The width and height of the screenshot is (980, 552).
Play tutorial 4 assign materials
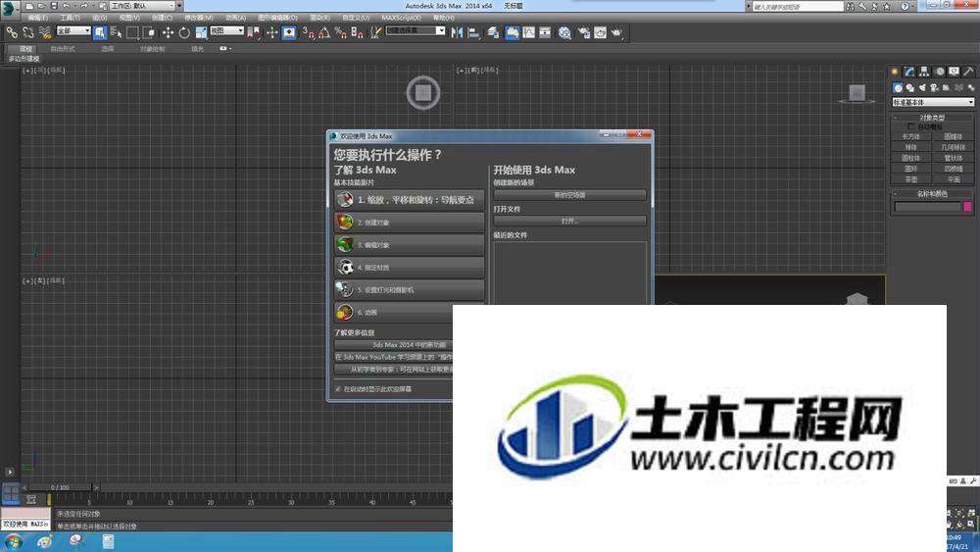click(410, 268)
